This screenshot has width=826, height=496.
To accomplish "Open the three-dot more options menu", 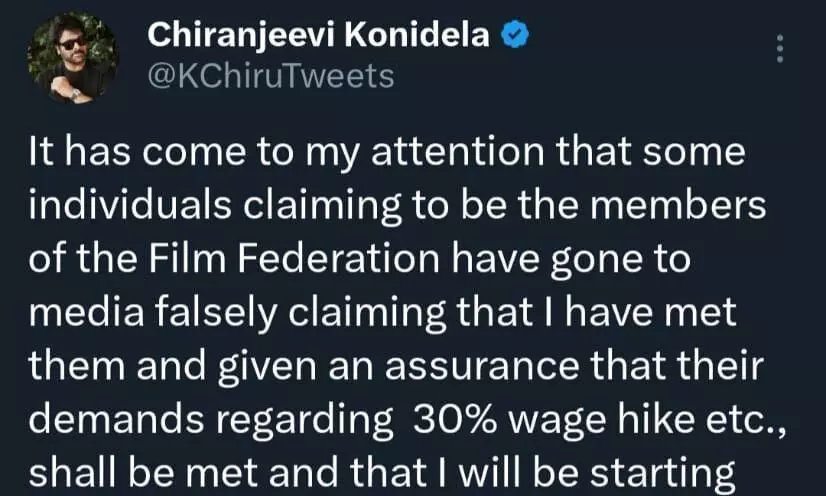I will click(x=780, y=49).
